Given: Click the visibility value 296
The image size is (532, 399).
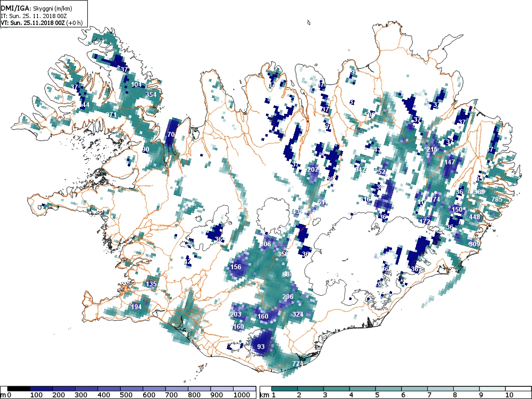Looking at the screenshot, I should coord(288,296).
